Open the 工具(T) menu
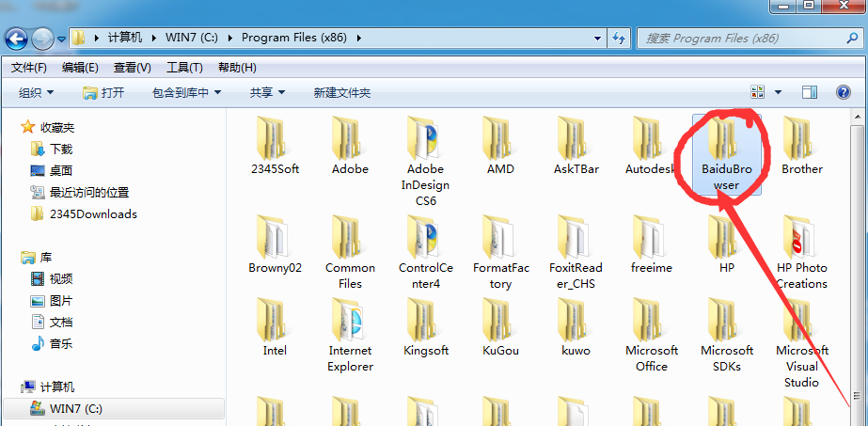 [184, 68]
